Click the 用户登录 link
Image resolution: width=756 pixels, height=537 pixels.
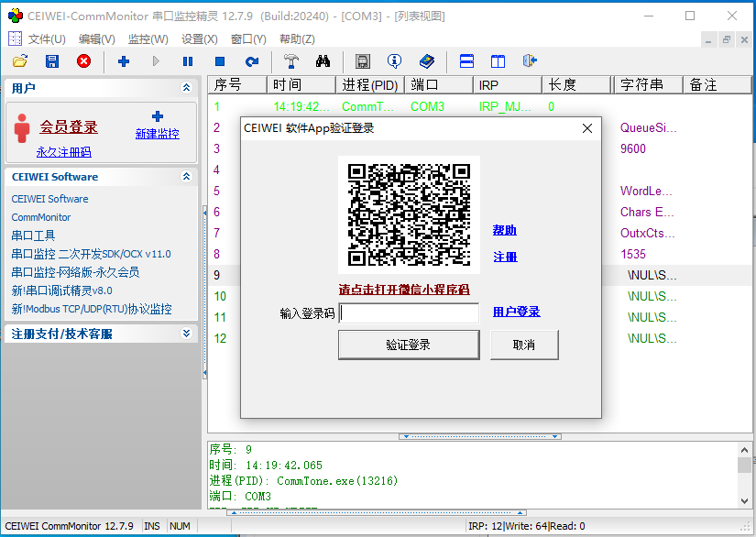coord(517,312)
